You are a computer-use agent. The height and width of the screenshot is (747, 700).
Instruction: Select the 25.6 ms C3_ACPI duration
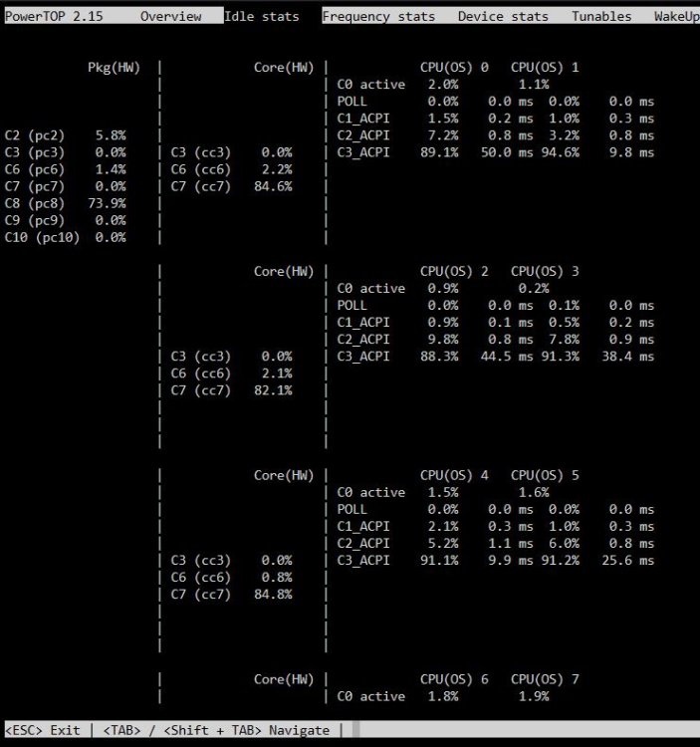pos(627,560)
